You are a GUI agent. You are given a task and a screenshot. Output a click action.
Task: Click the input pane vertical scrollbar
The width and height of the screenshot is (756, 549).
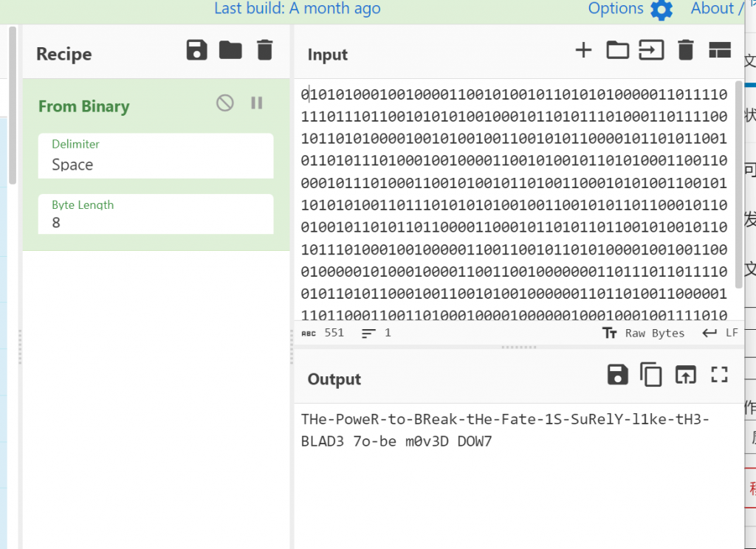(739, 184)
